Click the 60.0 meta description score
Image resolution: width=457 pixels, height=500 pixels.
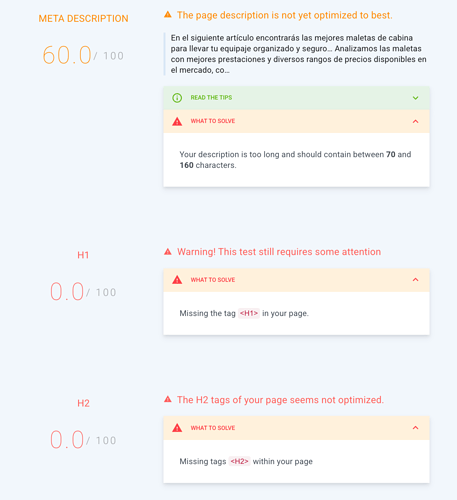click(67, 55)
